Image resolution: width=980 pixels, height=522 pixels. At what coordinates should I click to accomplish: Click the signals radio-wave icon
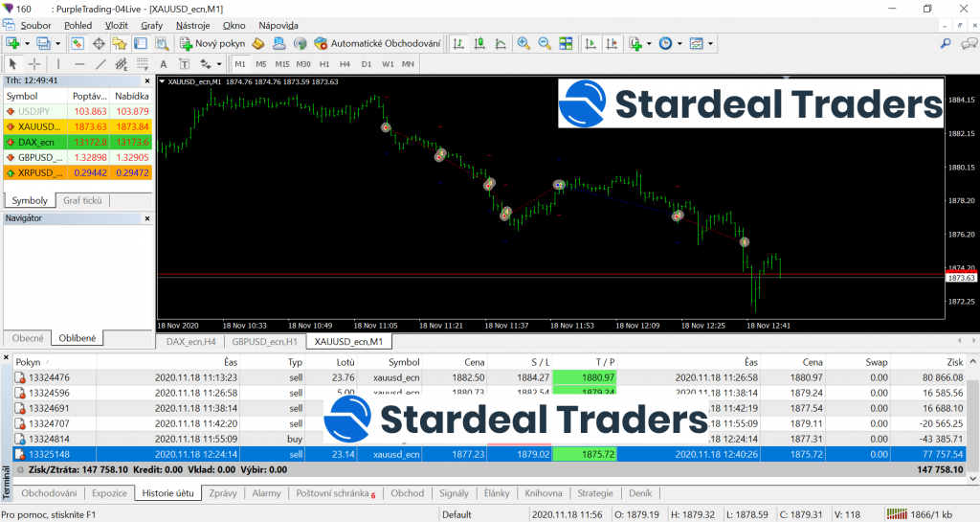pyautogui.click(x=301, y=43)
